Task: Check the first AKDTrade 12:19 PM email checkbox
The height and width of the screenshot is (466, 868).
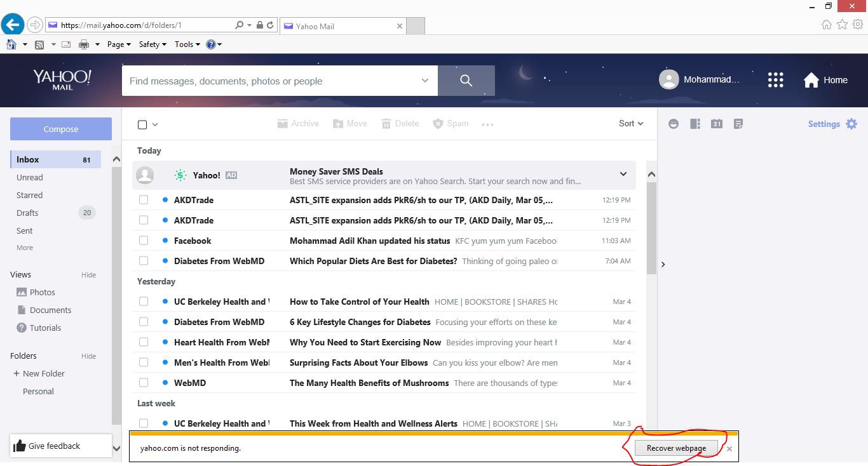Action: (144, 200)
